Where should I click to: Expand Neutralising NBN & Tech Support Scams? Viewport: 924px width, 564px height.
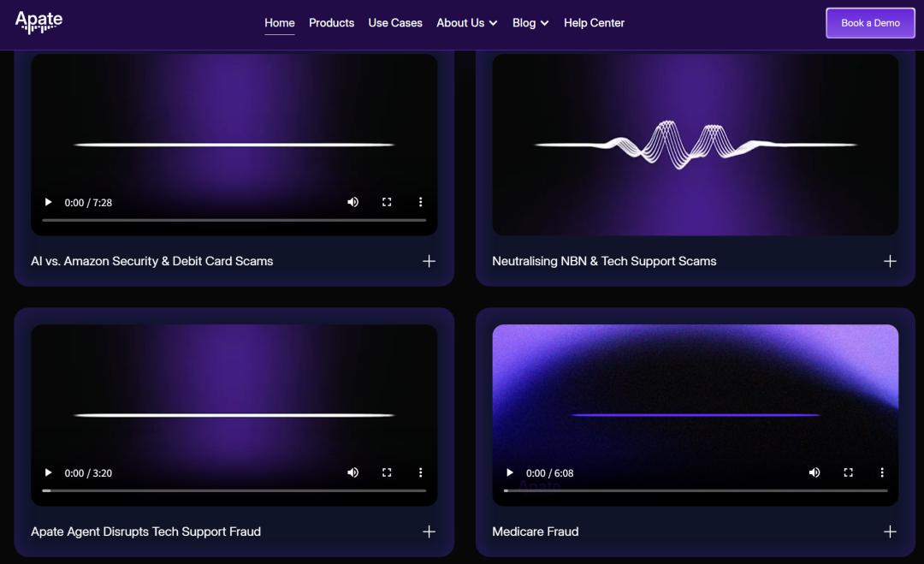click(890, 261)
